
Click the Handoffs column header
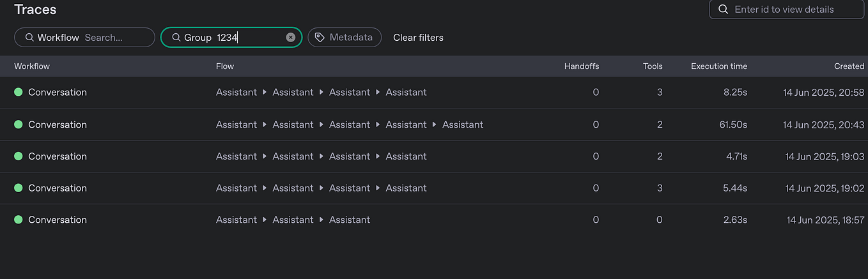click(x=582, y=66)
